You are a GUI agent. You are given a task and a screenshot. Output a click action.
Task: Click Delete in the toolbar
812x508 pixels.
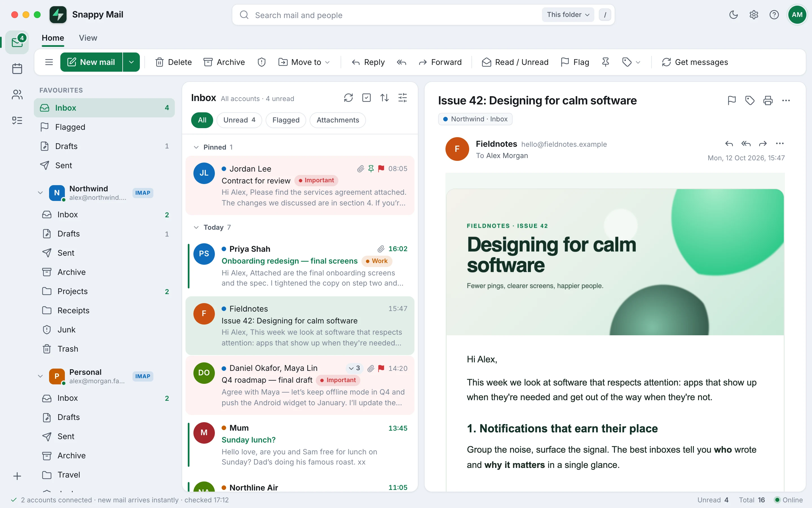[173, 62]
